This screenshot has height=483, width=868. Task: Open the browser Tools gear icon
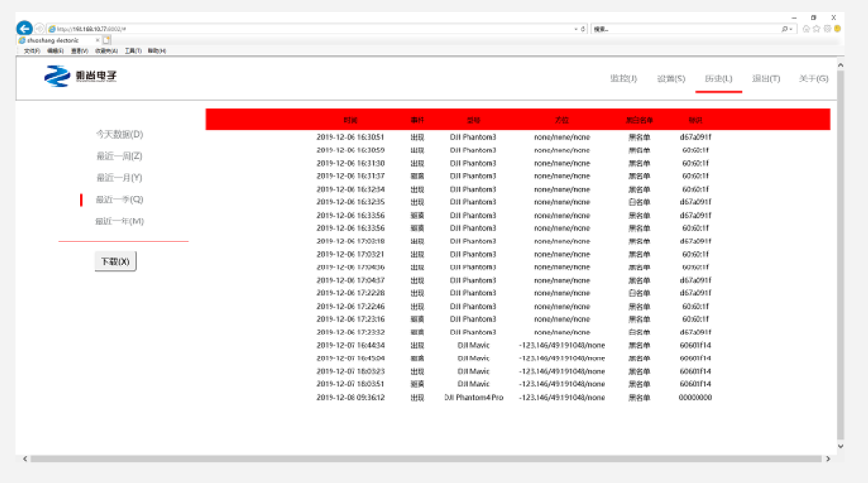[827, 28]
